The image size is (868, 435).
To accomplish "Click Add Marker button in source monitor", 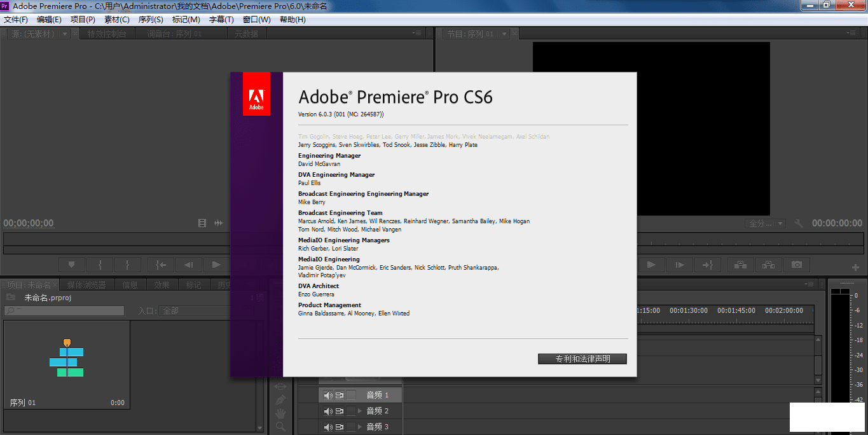I will point(72,265).
